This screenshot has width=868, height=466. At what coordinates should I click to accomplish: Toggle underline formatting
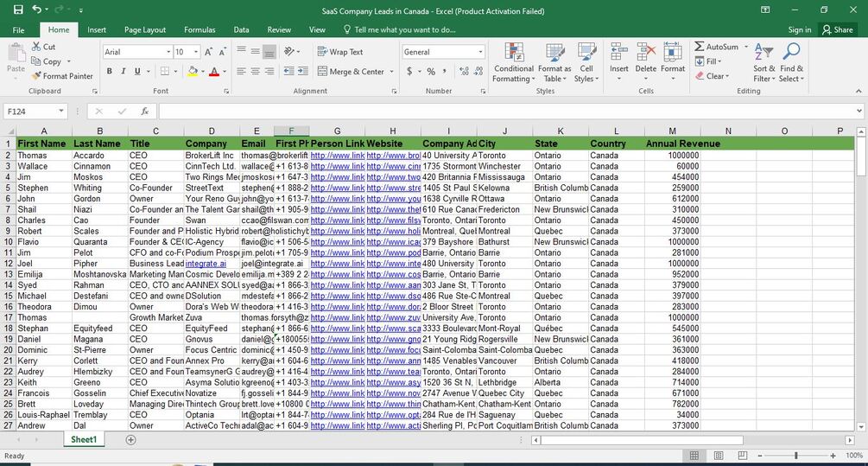tap(136, 71)
